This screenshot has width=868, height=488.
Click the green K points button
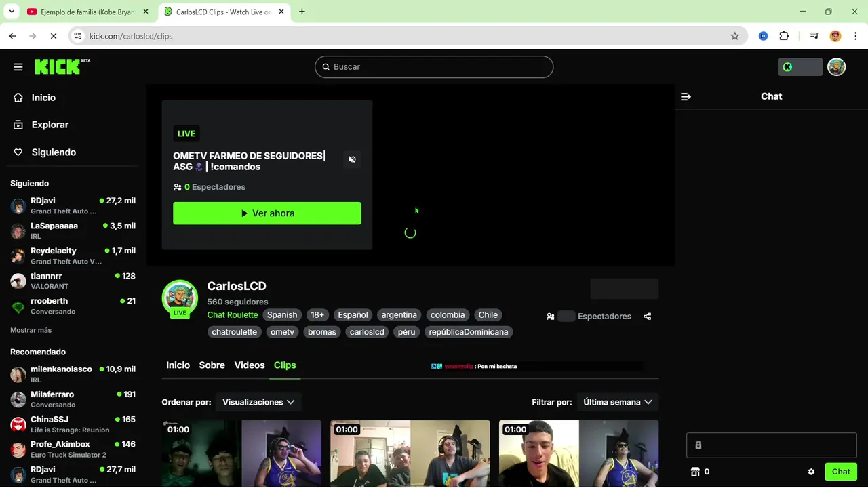pos(800,67)
